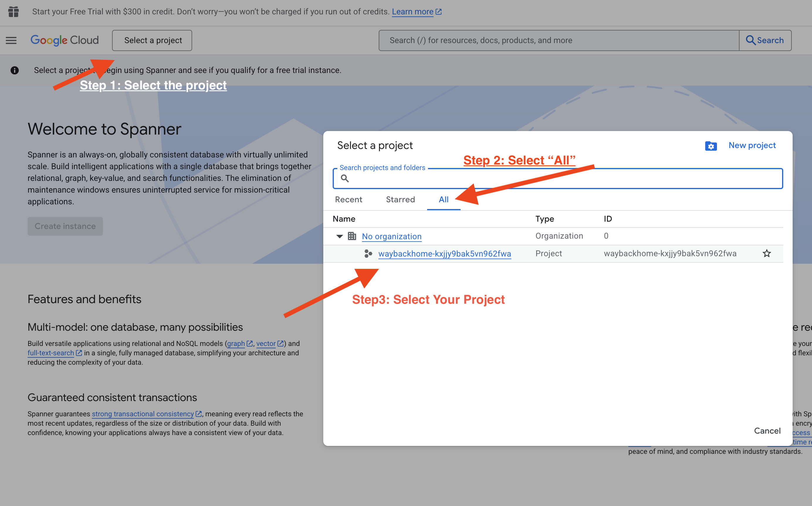Viewport: 812px width, 506px height.
Task: Switch to the Starred tab
Action: (400, 199)
